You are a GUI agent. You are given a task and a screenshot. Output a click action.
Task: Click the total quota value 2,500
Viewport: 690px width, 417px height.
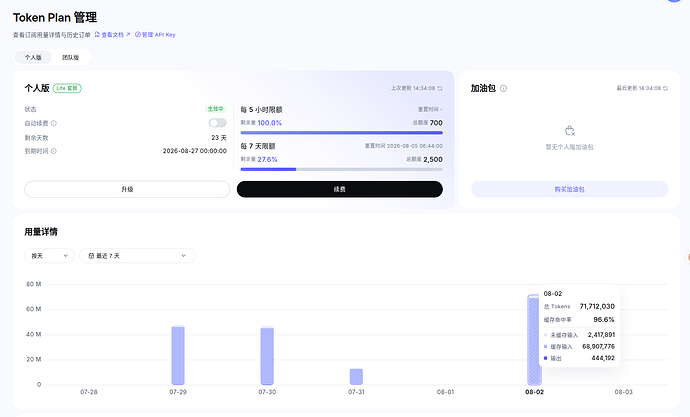pos(433,160)
